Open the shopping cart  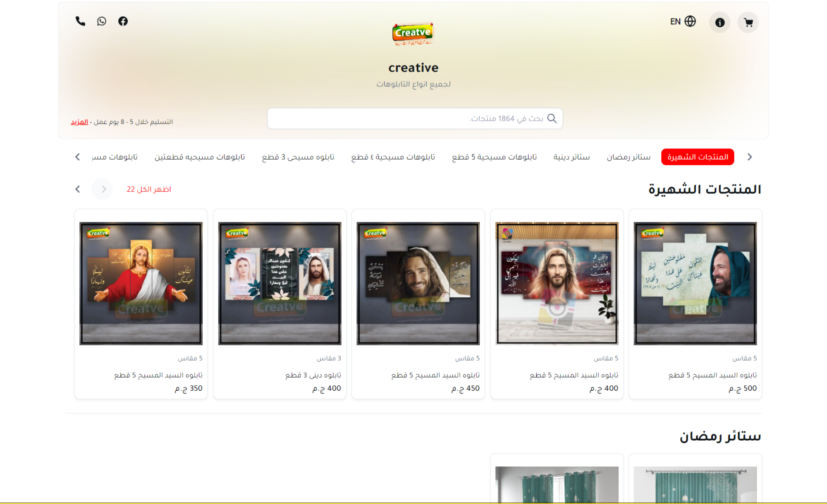(748, 22)
